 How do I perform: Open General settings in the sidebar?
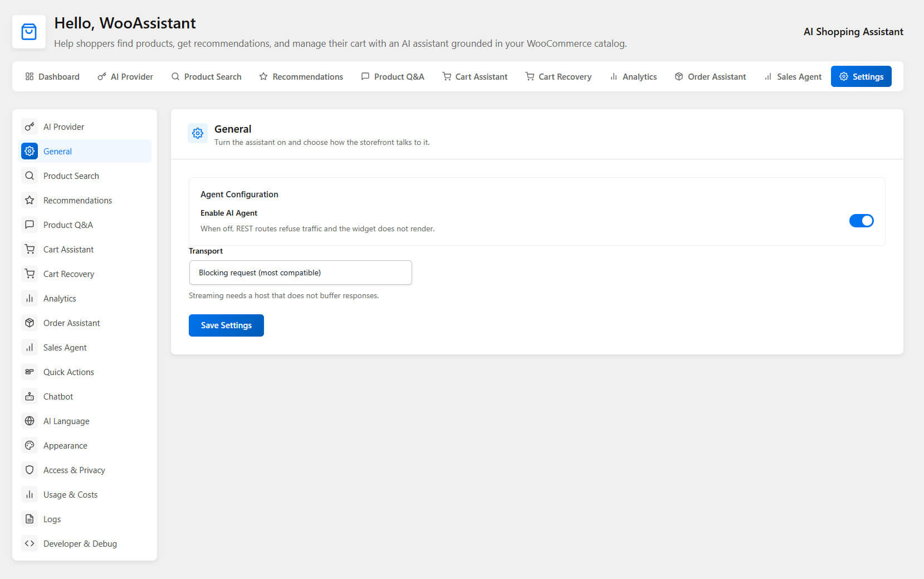pyautogui.click(x=86, y=151)
